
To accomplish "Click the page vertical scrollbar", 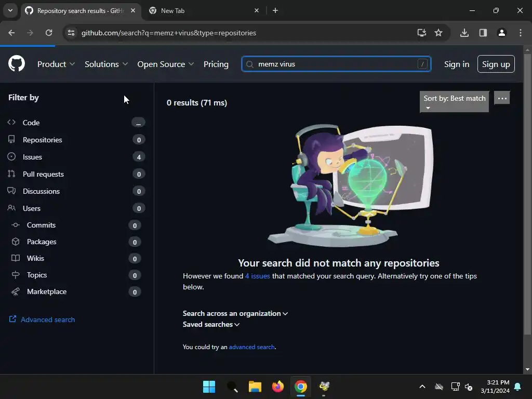I will click(527, 193).
